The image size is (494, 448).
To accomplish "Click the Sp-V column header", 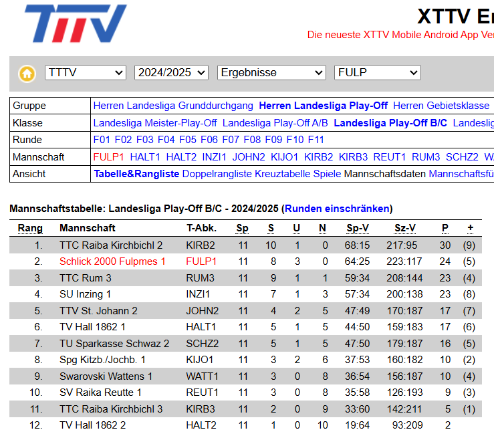I will click(x=358, y=228).
